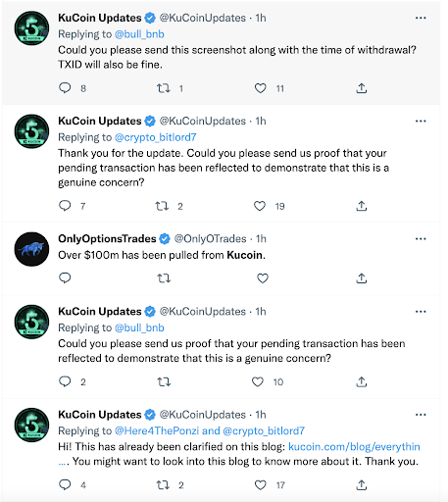Share the first tweet replying to @bull_bnb
Screen dimensions: 448x502
pyautogui.click(x=362, y=88)
